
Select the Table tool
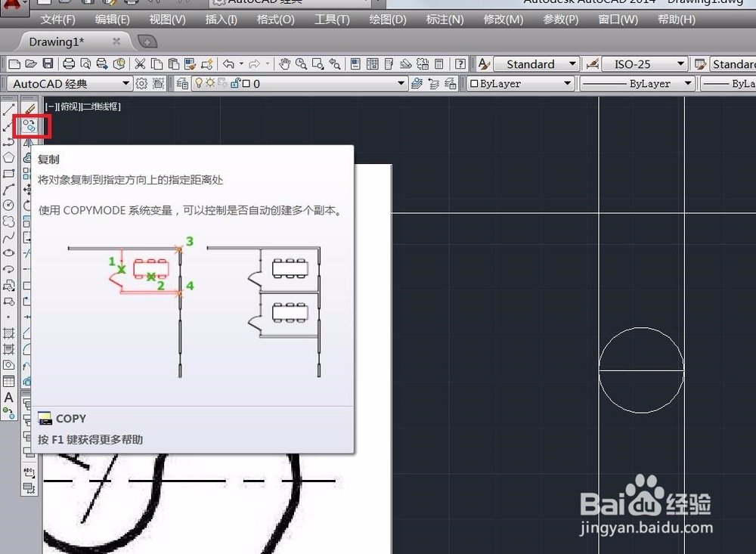(8, 382)
